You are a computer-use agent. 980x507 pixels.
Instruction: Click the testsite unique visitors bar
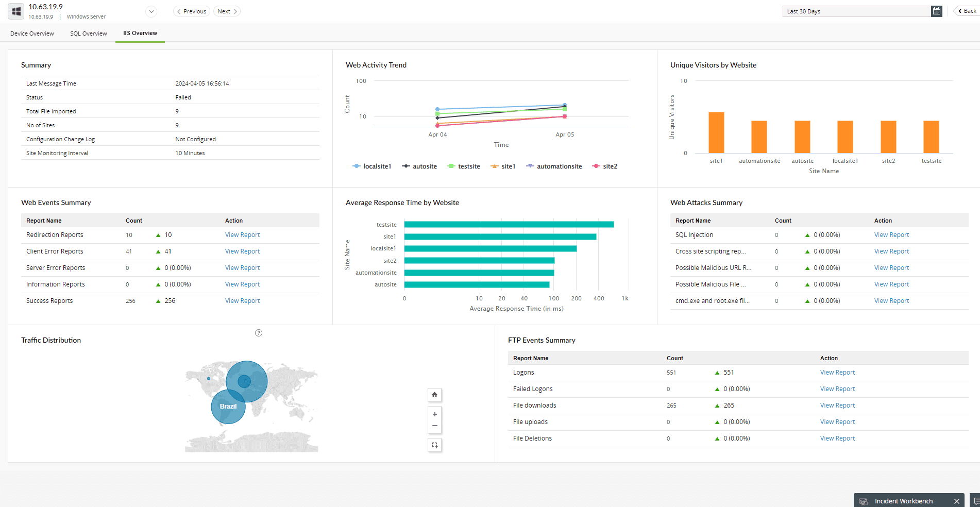931,137
